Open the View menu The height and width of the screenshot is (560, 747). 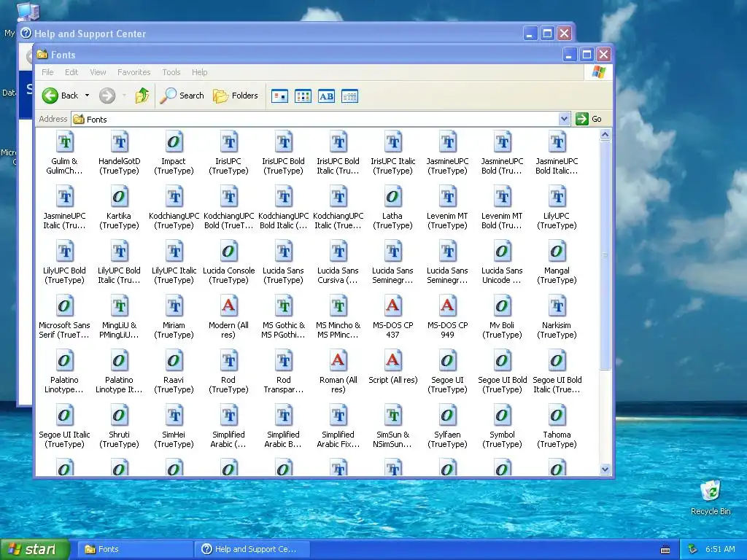[98, 72]
